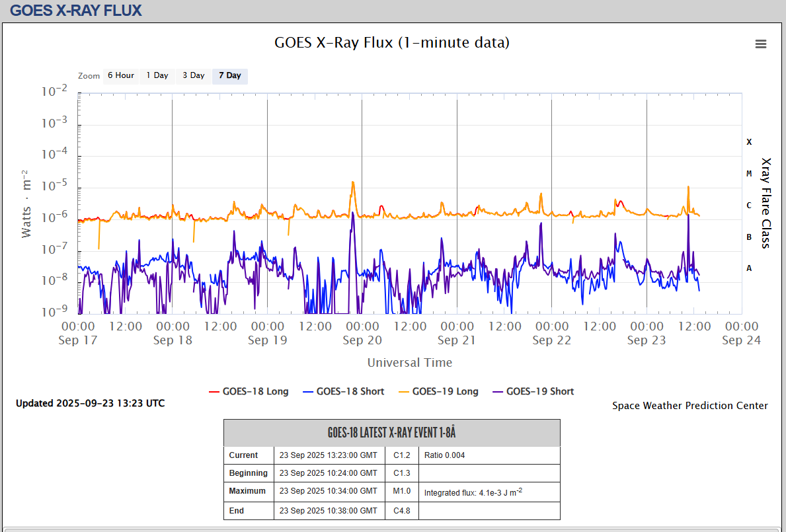Click the GOES-18 Latest X-Ray Event table header
The image size is (786, 532).
391,433
